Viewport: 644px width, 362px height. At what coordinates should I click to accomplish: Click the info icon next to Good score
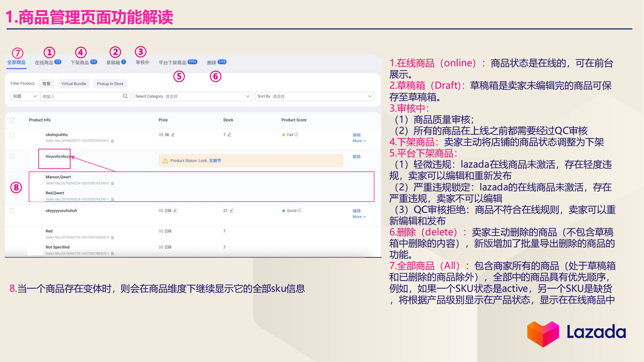click(299, 211)
